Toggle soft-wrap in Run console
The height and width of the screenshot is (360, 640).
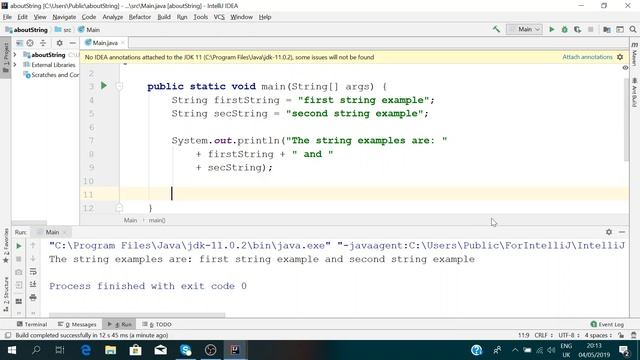click(33, 271)
